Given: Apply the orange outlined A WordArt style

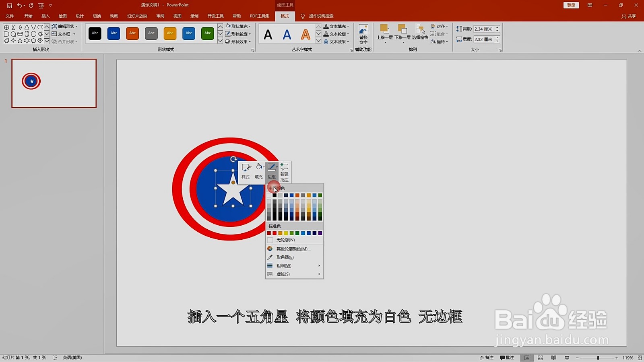Looking at the screenshot, I should (305, 35).
